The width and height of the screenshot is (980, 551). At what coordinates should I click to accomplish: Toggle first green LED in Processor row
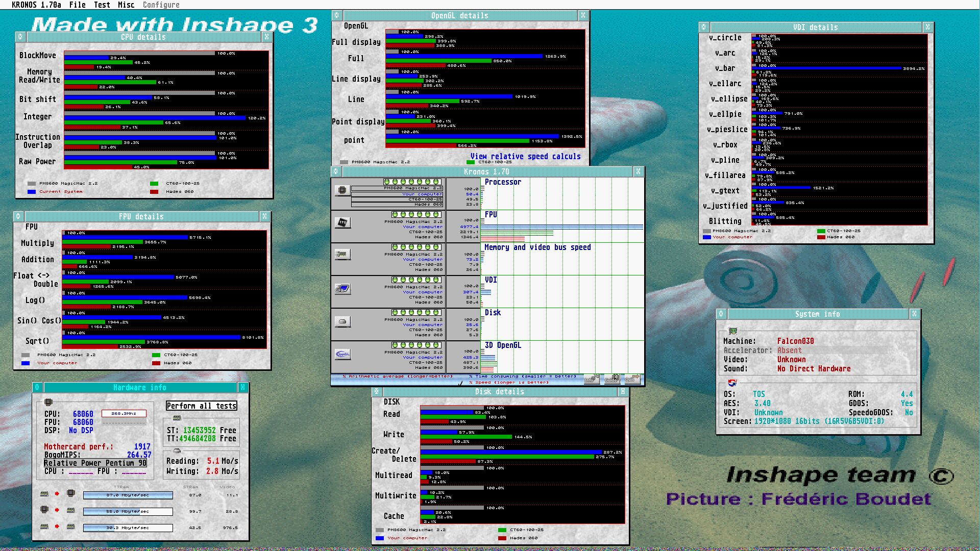click(387, 182)
